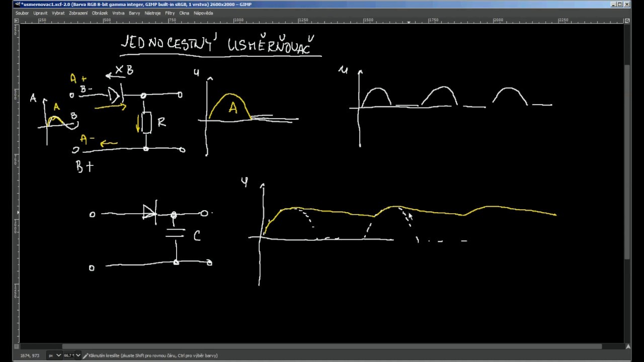Open the zoom percentage dropdown arrow
Screen dimensions: 644x362
click(77, 355)
